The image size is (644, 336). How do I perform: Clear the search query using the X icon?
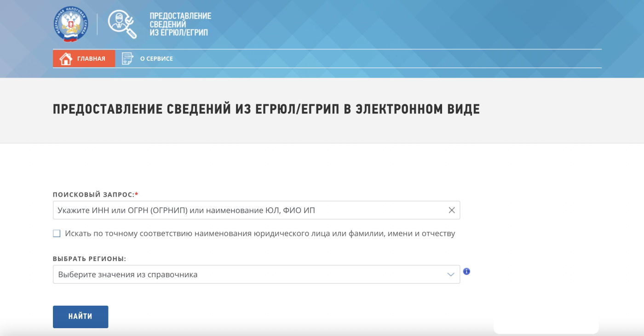[451, 210]
